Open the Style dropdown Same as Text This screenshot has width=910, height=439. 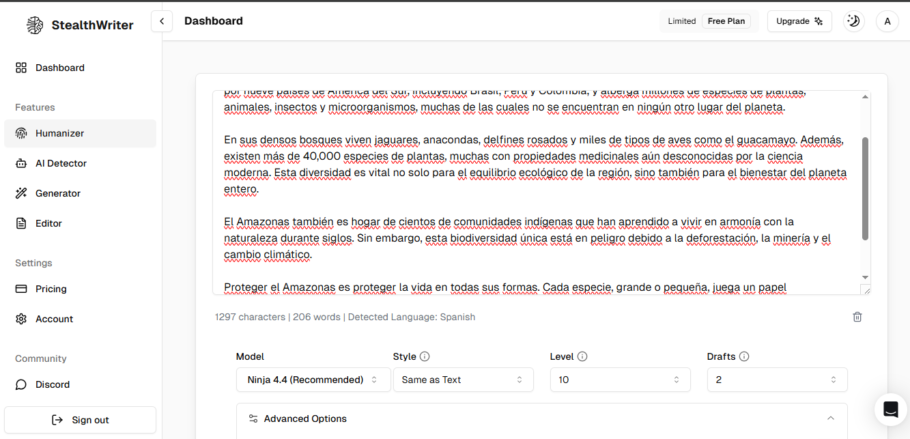point(462,380)
